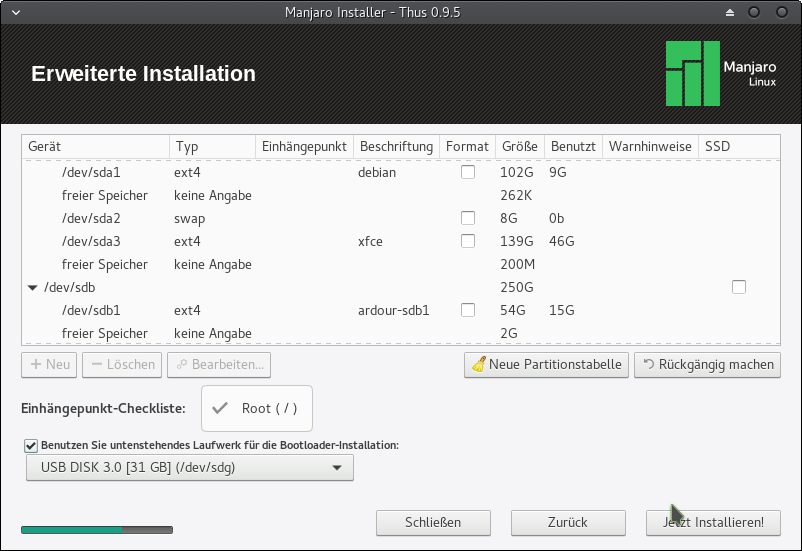Collapse the /dev/sdb tree node
The width and height of the screenshot is (802, 551).
33,288
